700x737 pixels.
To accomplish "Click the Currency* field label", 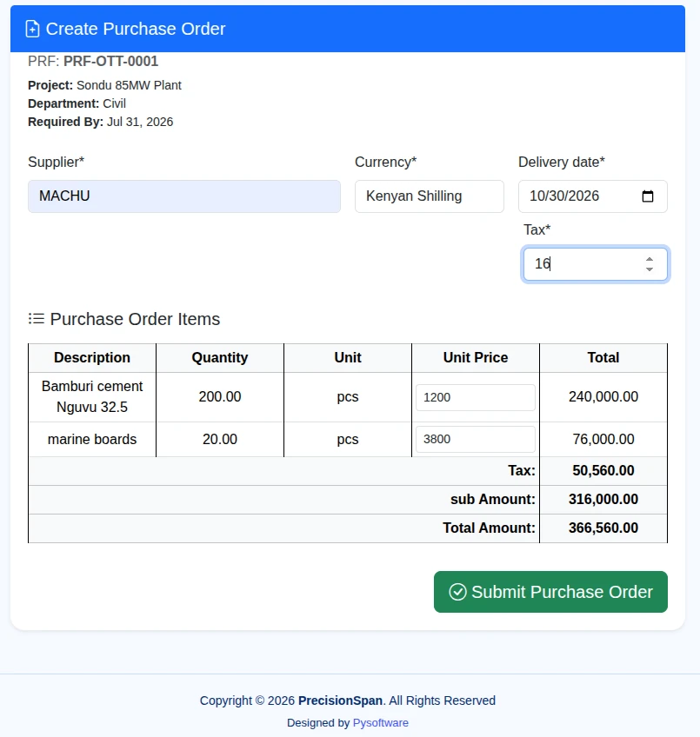I will click(x=386, y=163).
